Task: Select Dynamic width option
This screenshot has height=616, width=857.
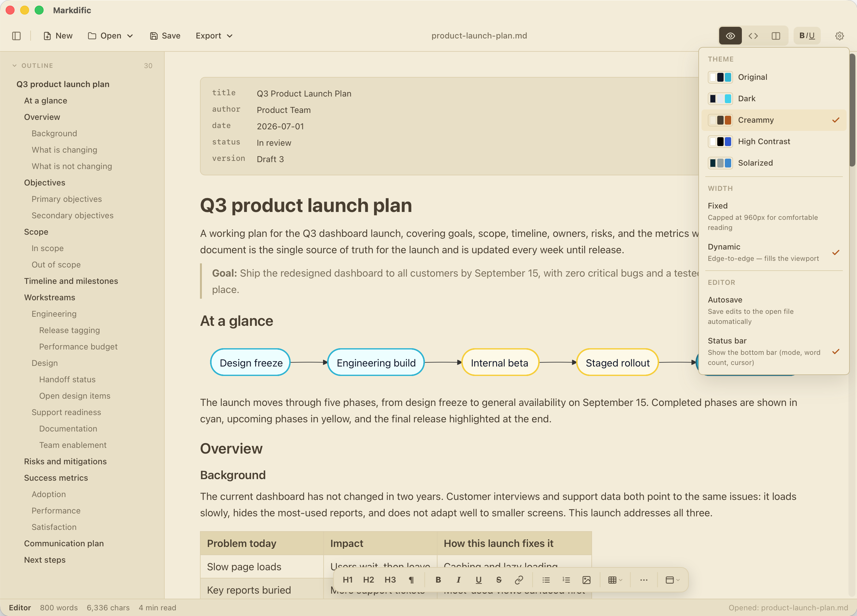Action: 773,252
